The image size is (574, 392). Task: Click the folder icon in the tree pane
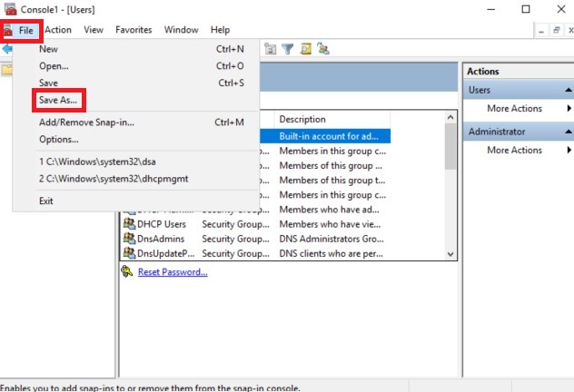click(x=6, y=70)
